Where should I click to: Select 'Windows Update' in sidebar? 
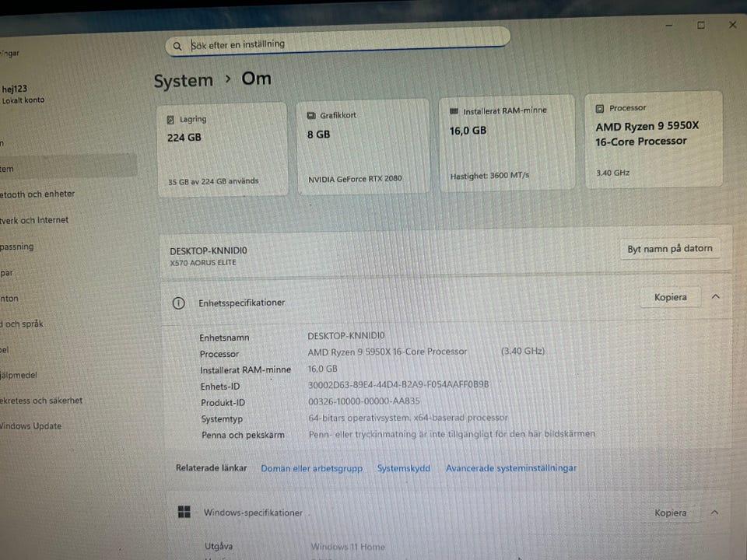(x=30, y=426)
